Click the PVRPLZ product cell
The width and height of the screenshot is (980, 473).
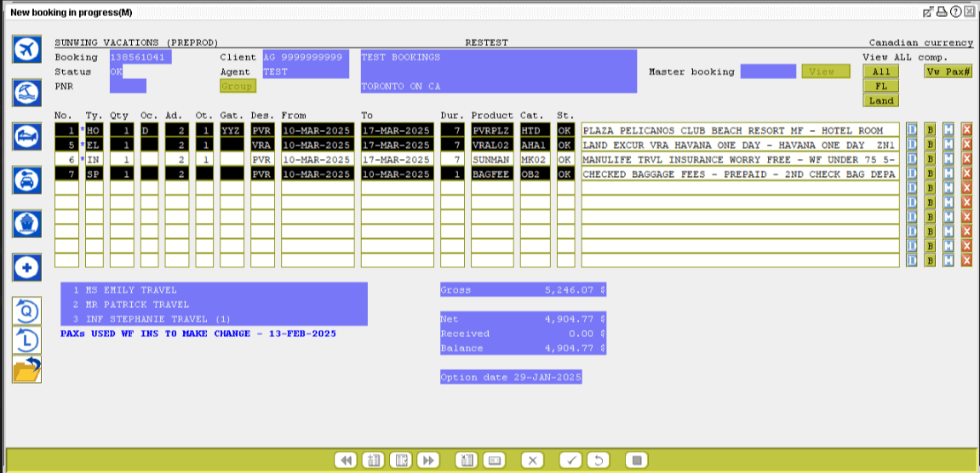pyautogui.click(x=492, y=130)
